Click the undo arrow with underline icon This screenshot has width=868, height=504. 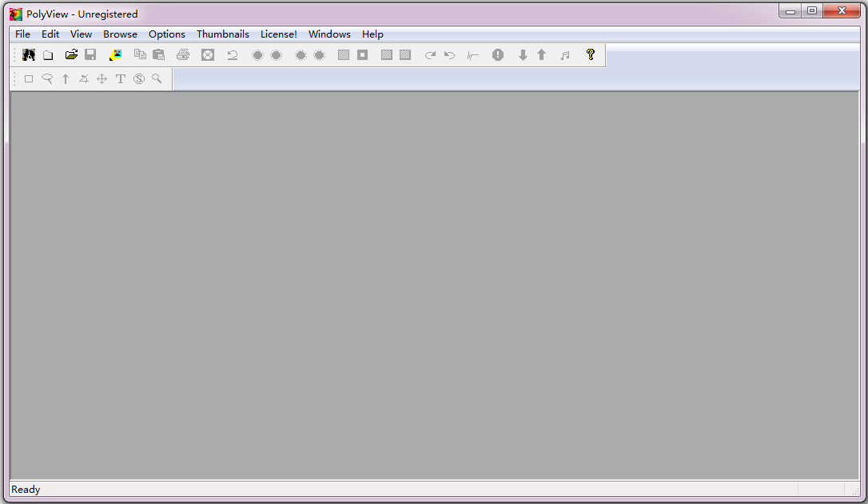(233, 55)
